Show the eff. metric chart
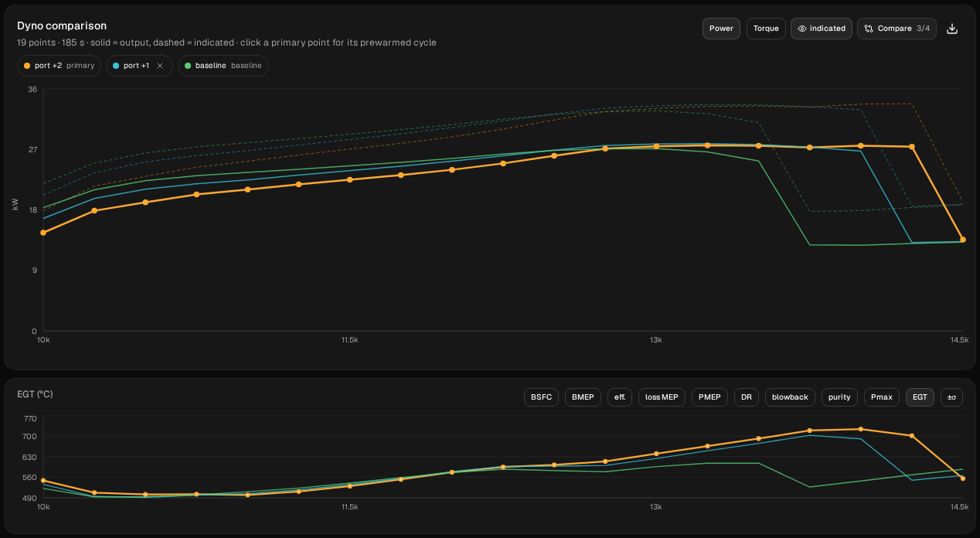This screenshot has height=538, width=980. [620, 397]
